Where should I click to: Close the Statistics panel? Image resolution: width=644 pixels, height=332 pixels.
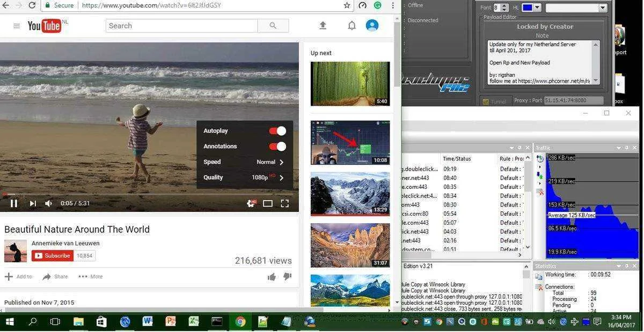click(x=635, y=265)
